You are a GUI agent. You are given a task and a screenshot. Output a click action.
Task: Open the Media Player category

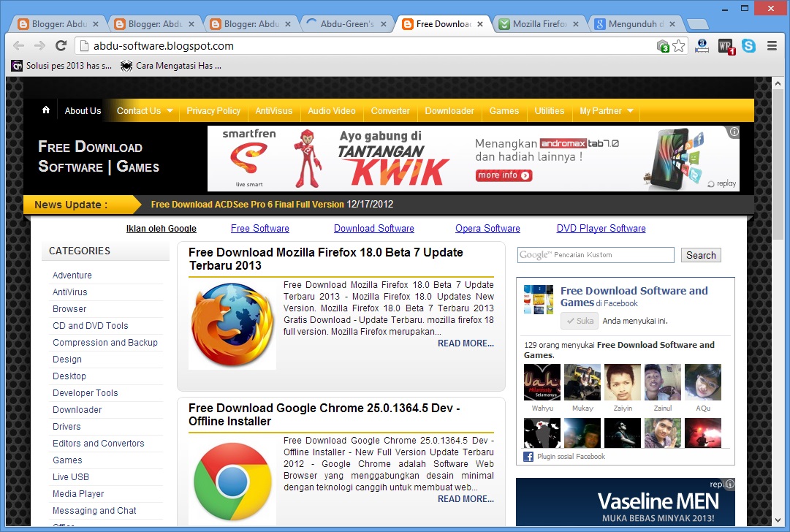coord(78,494)
